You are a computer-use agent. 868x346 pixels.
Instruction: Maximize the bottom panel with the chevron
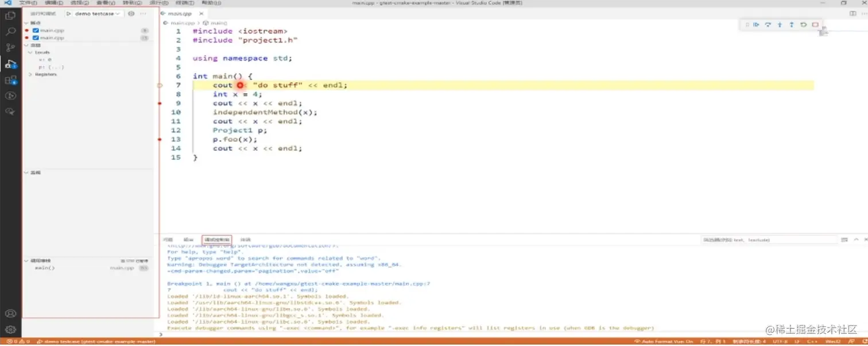click(856, 240)
